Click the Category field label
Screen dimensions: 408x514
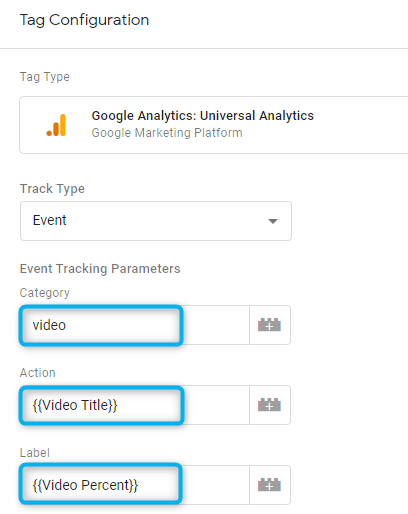click(45, 293)
